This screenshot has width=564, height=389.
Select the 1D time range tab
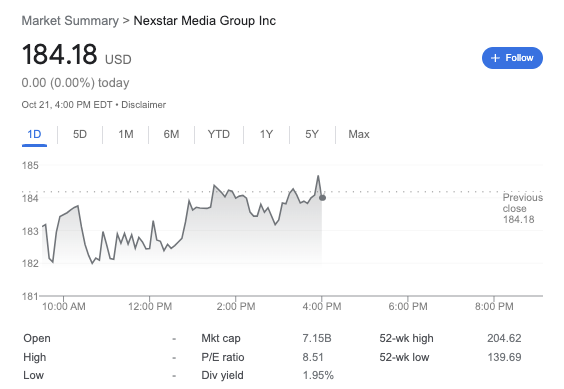tap(34, 134)
